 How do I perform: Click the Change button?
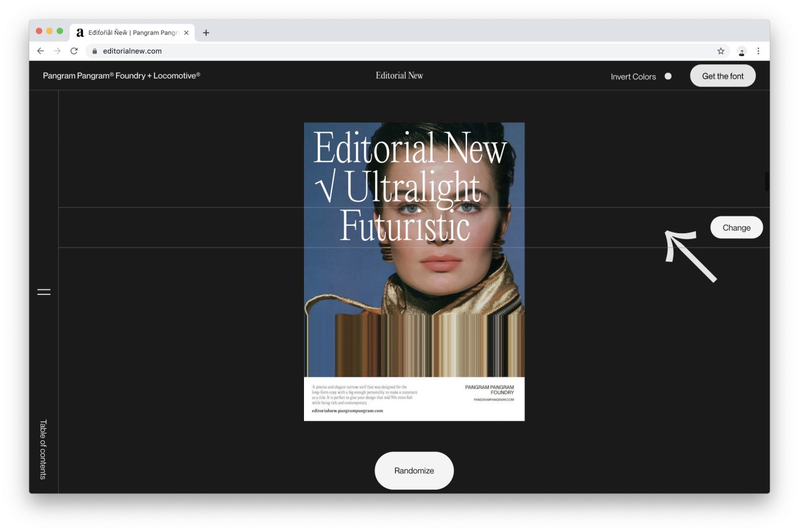(737, 228)
